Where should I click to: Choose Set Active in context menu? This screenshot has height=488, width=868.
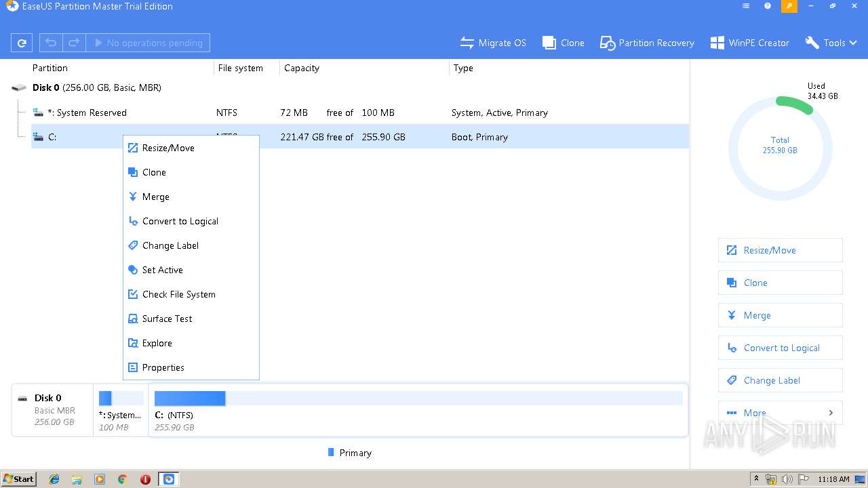(x=191, y=270)
